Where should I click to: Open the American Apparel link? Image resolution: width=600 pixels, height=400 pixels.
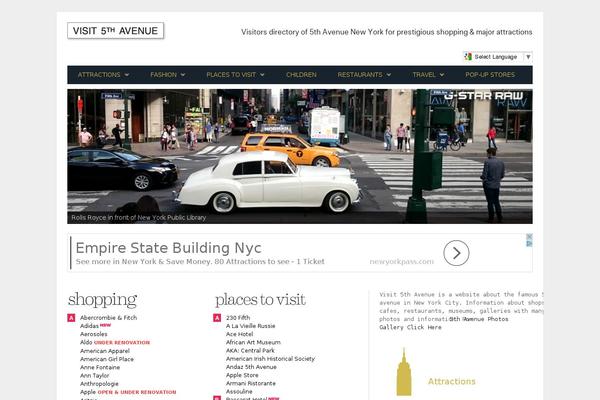point(105,351)
